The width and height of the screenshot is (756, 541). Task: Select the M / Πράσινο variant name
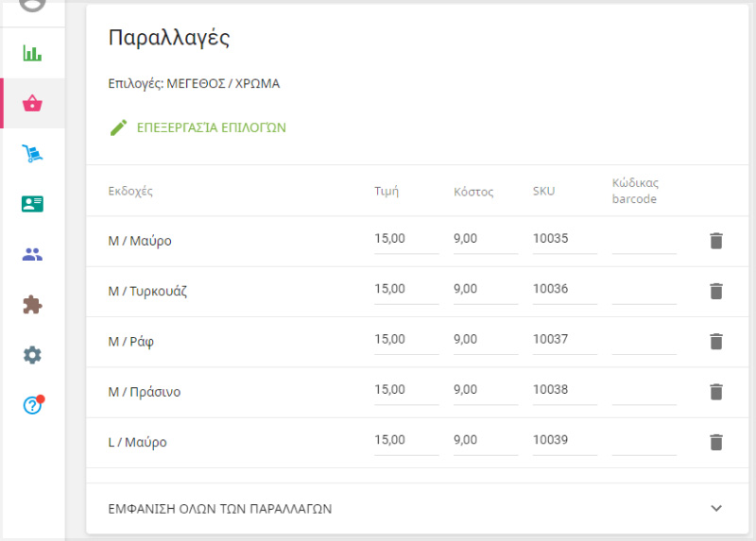[x=145, y=392]
